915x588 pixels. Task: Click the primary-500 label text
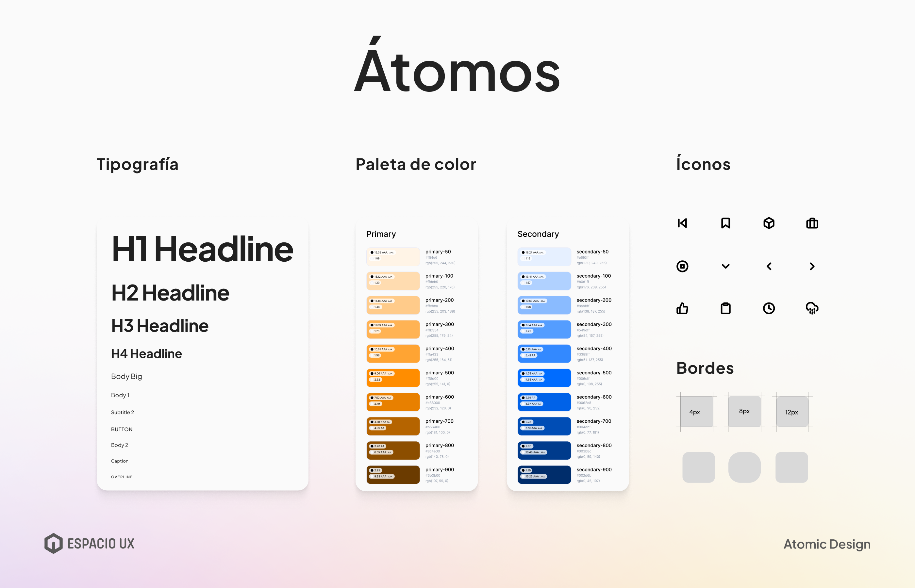coord(440,373)
